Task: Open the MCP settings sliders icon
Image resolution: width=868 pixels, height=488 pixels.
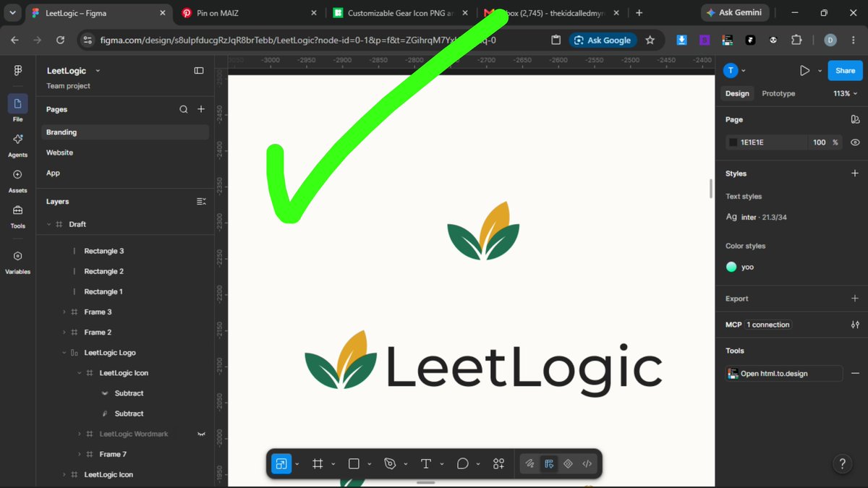Action: click(855, 325)
